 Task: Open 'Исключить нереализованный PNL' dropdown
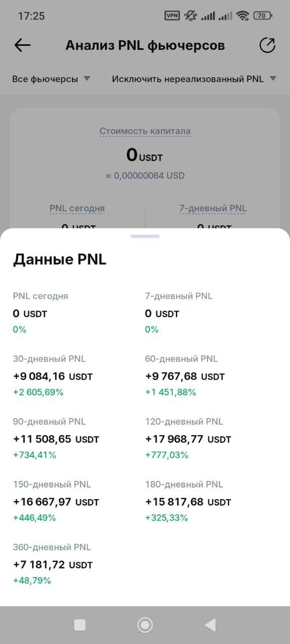[x=194, y=79]
